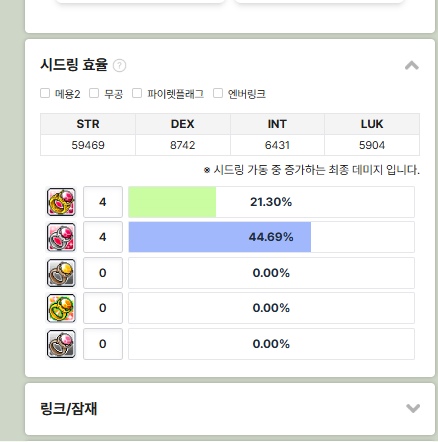Click the silver ring with red gem icon

tap(61, 237)
